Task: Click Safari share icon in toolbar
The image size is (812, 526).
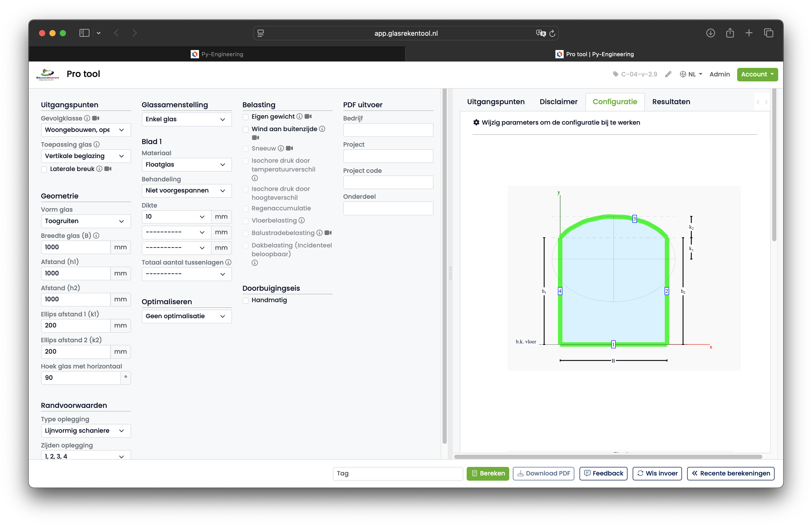Action: click(x=730, y=33)
